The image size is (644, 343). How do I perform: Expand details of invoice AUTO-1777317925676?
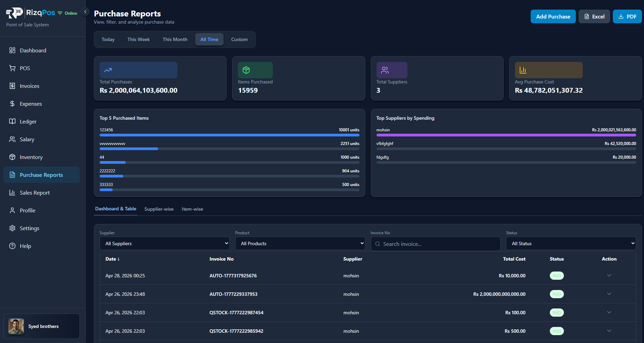pyautogui.click(x=609, y=275)
